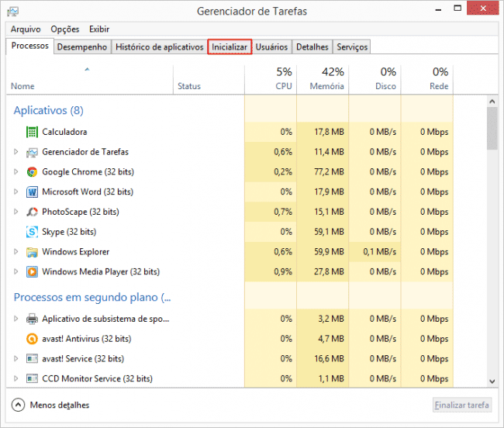Open the Desempenho tab
This screenshot has height=428, width=504.
click(82, 47)
